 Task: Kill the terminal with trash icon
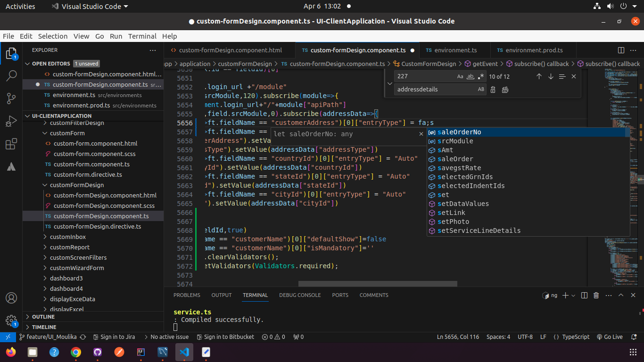596,296
